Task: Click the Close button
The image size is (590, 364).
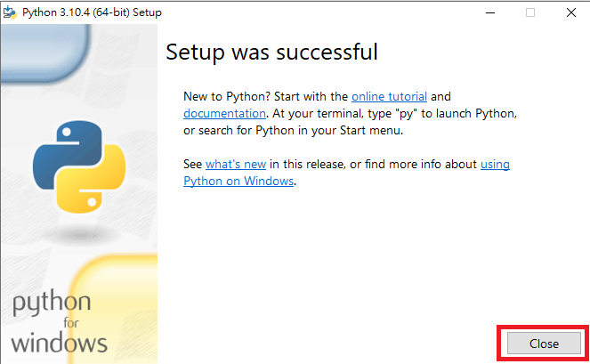Action: click(x=543, y=344)
